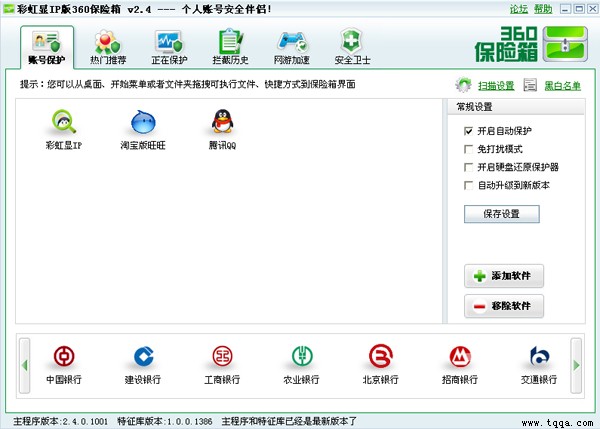The image size is (600, 429).
Task: Enable 自动升级到新版本 checkbox
Action: point(469,185)
